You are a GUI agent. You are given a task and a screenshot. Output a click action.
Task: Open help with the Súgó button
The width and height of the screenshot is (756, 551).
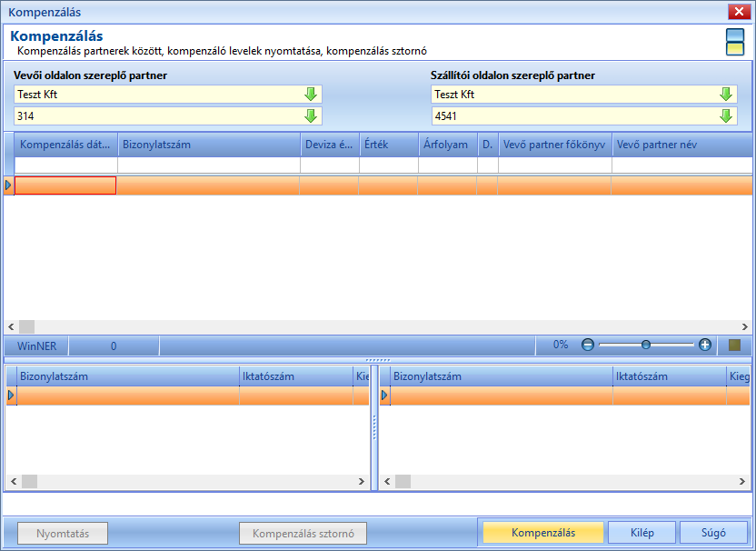pyautogui.click(x=713, y=533)
